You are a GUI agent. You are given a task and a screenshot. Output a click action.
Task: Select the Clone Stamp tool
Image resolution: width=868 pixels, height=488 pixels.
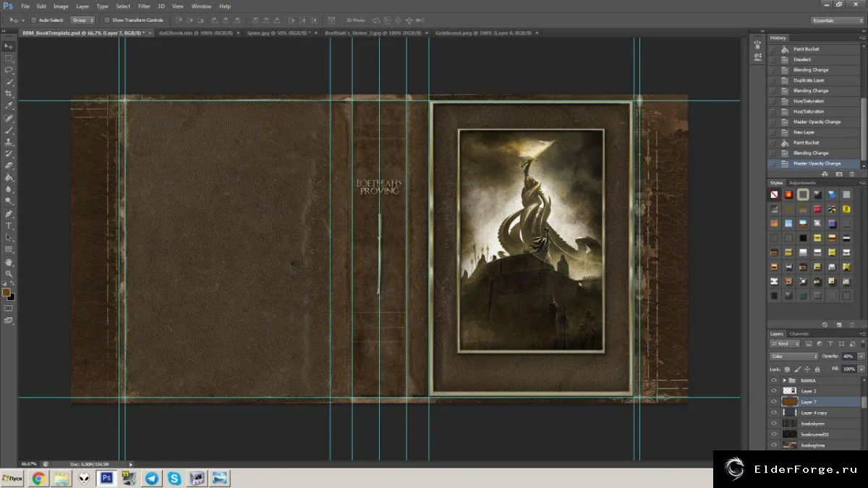[x=9, y=142]
